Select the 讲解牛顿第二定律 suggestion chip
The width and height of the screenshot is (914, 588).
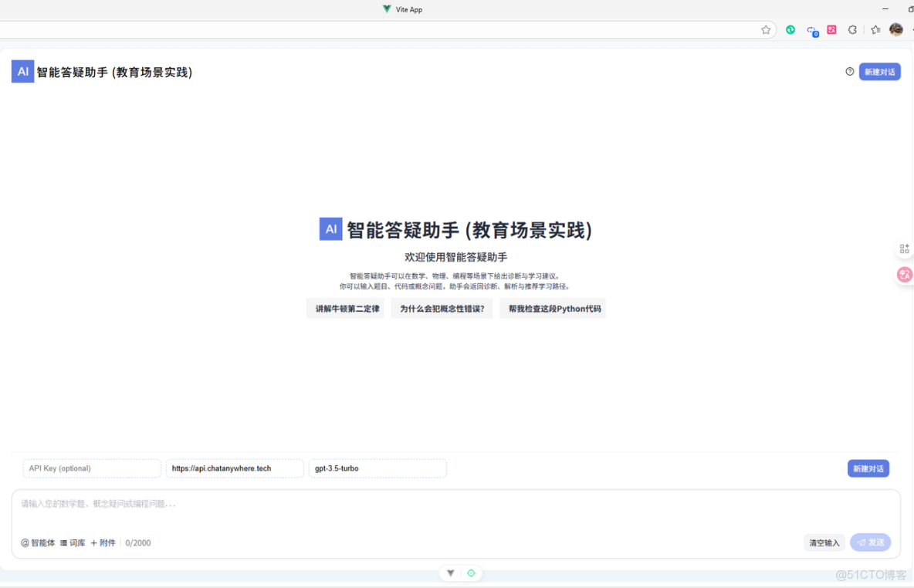[345, 308]
